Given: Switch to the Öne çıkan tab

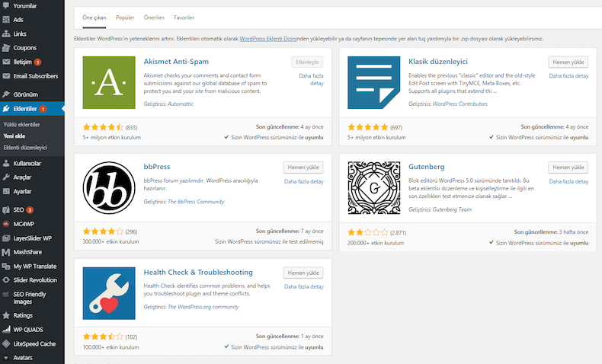Looking at the screenshot, I should (94, 18).
